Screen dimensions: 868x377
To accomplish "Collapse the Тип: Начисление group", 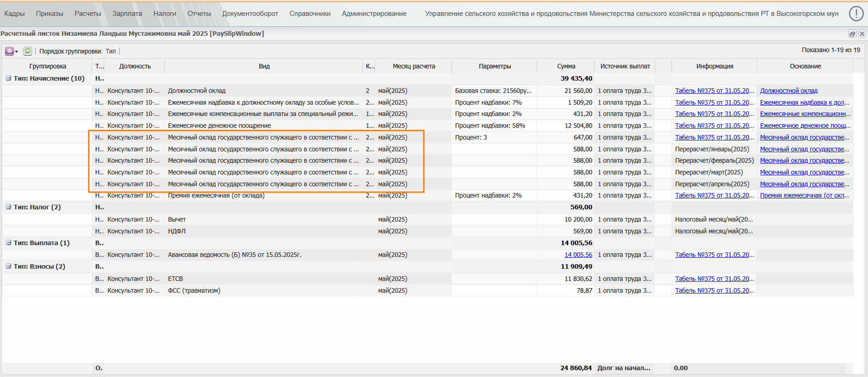I will pos(8,78).
